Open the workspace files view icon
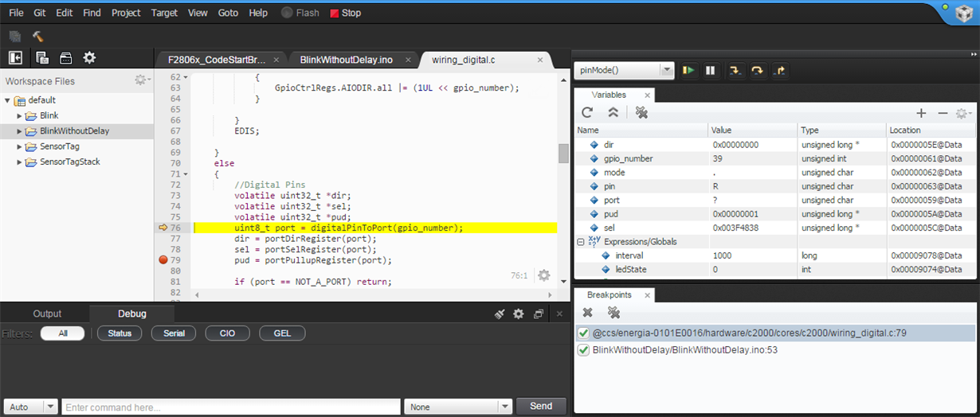This screenshot has height=417, width=980. tap(42, 57)
